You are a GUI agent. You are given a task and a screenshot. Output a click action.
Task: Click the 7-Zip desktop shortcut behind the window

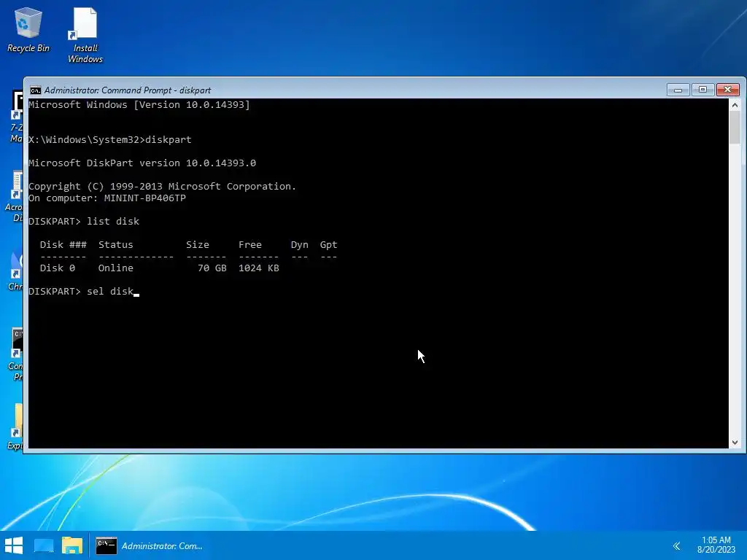click(17, 117)
